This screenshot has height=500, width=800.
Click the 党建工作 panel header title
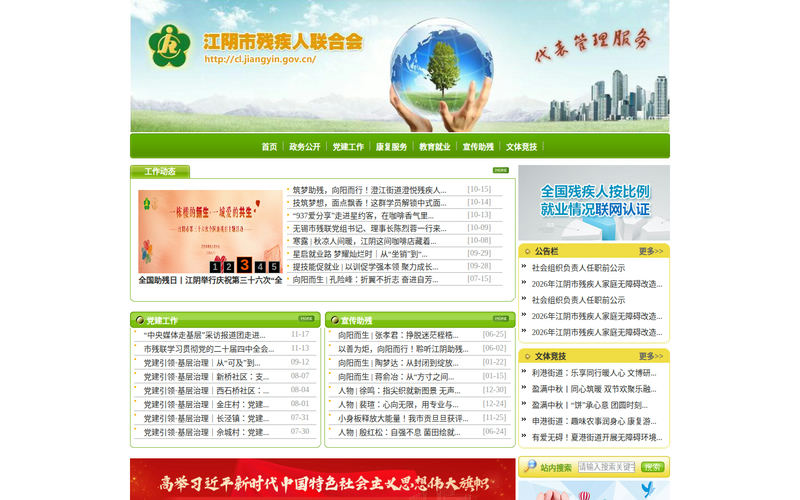click(x=162, y=320)
